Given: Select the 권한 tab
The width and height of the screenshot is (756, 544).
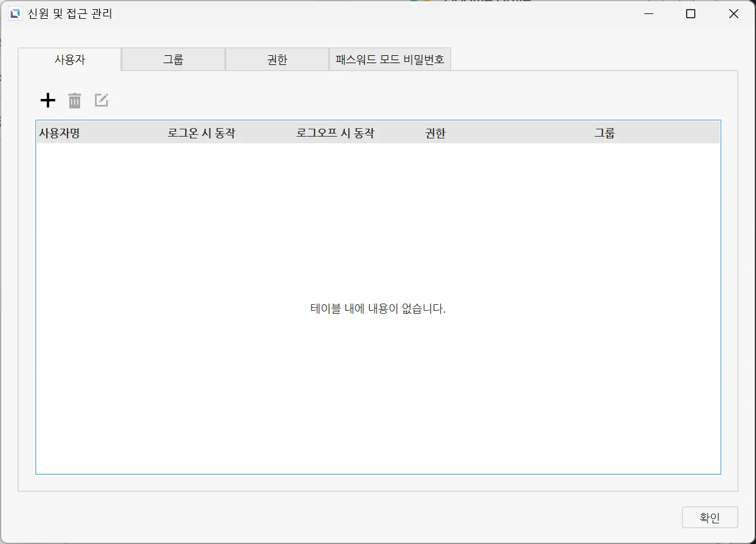Looking at the screenshot, I should point(277,59).
